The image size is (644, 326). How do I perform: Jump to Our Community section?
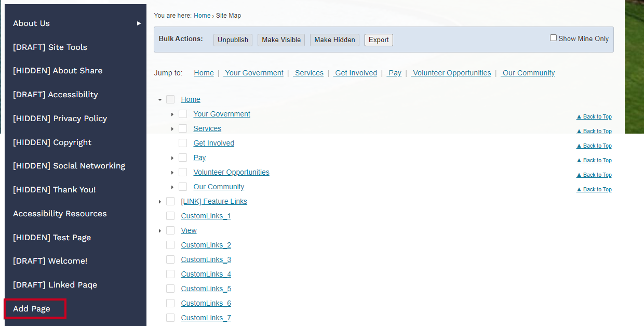528,73
